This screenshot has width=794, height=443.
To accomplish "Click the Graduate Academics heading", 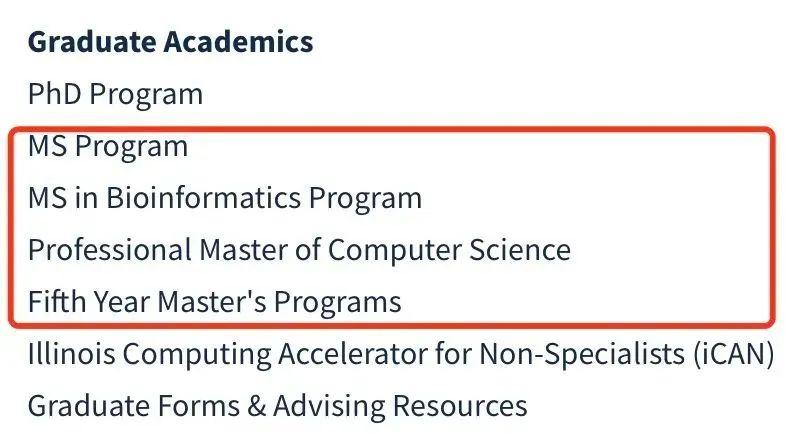I will (x=171, y=42).
